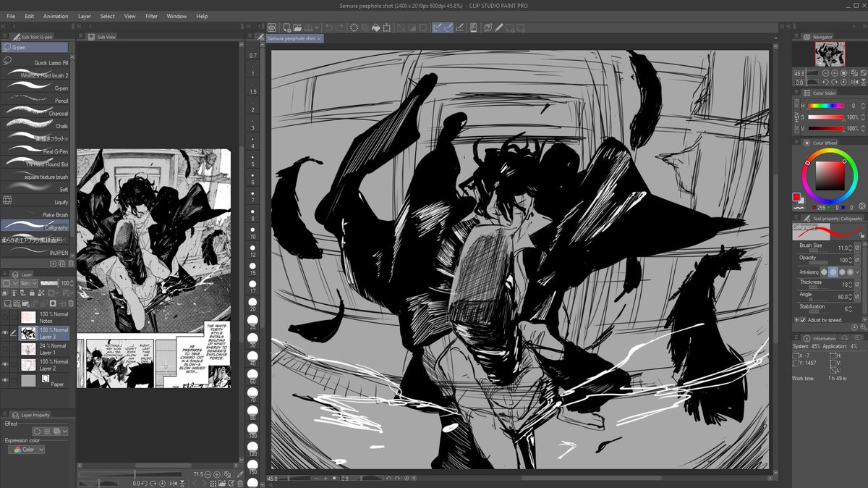Toggle Snap to Grid icon
This screenshot has width=868, height=488.
[460, 28]
